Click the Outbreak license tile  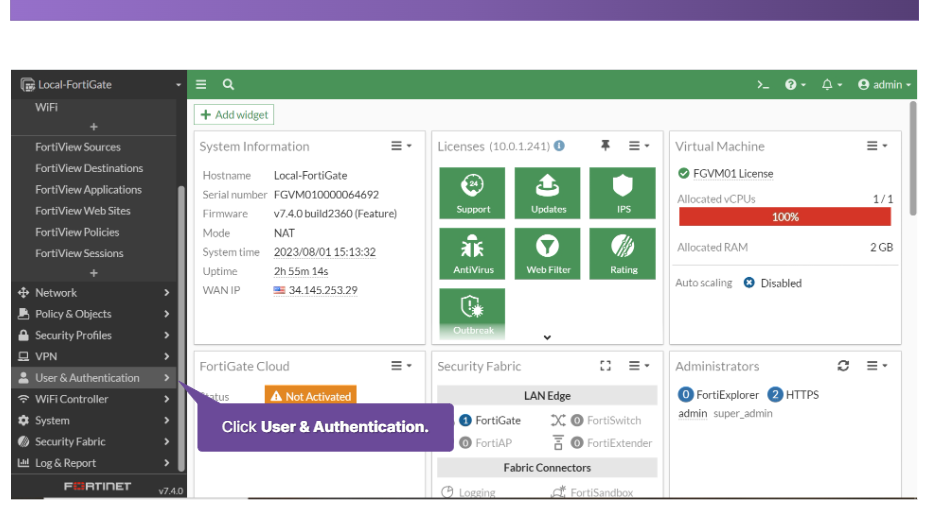pyautogui.click(x=473, y=314)
